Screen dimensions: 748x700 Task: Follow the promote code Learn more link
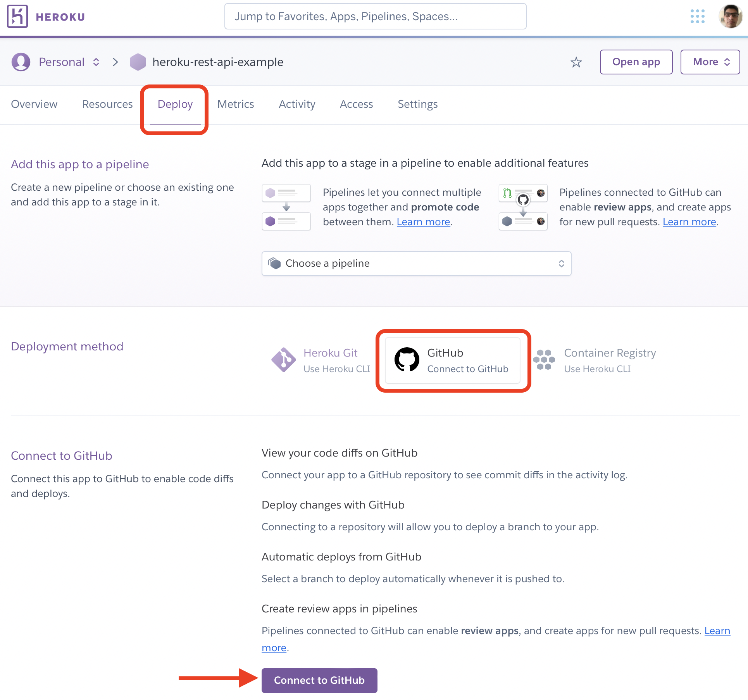423,222
